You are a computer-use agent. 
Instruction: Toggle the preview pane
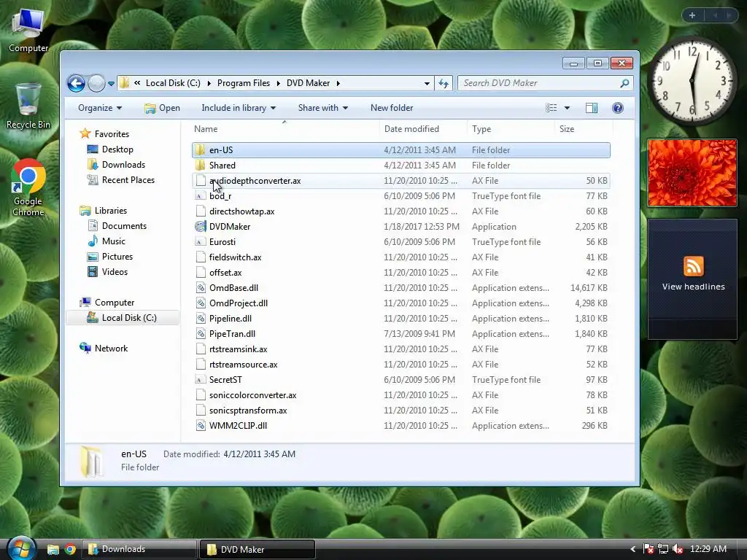coord(591,108)
